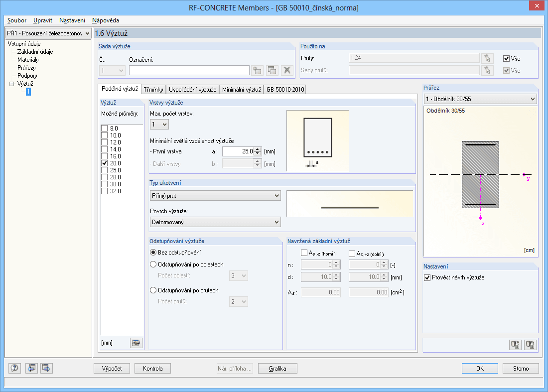Click the Výpočet button
Screen dimensions: 548x392
pyautogui.click(x=112, y=368)
